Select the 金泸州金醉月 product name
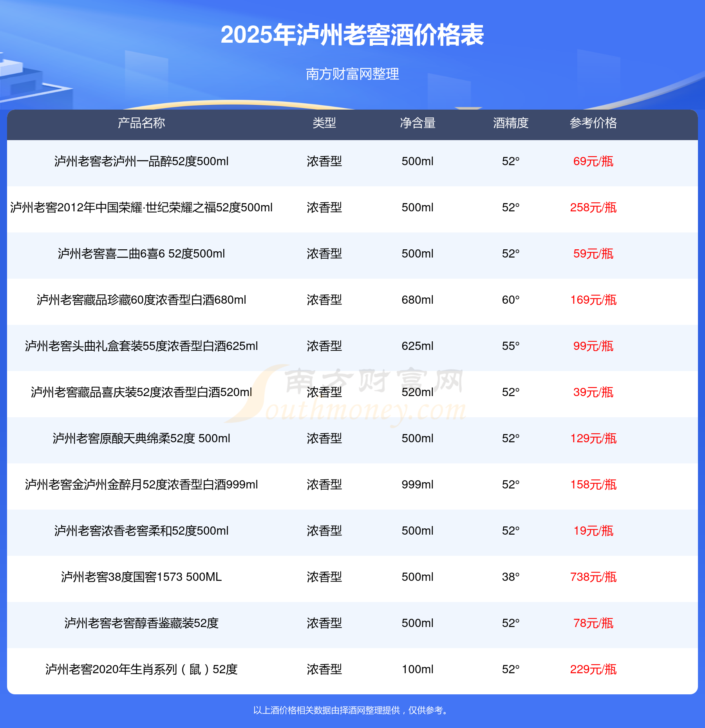705x728 pixels. pos(141,485)
